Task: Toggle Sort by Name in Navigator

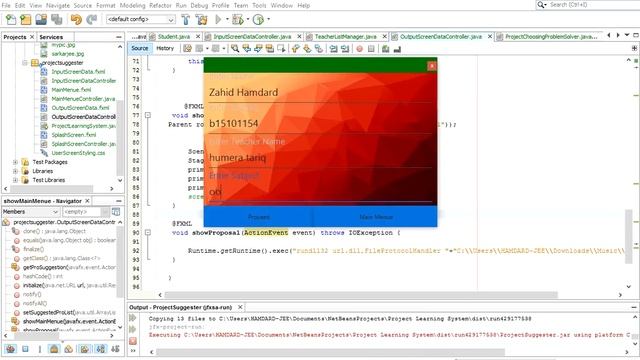Action: click(x=100, y=349)
